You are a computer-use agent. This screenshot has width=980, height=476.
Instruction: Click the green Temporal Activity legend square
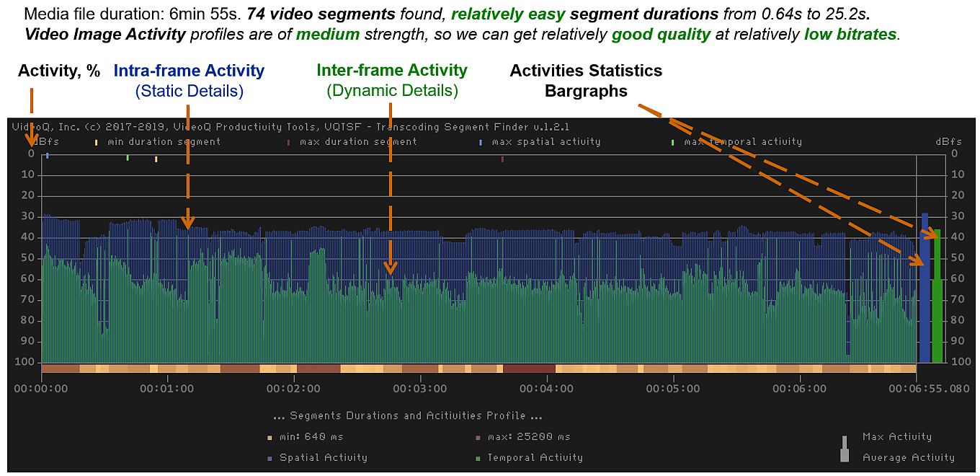click(x=478, y=458)
